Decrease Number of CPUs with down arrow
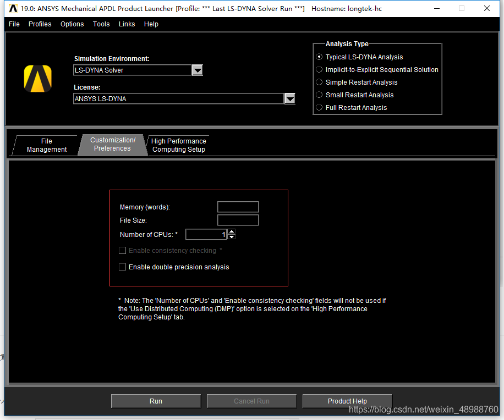504x420 pixels. [232, 237]
